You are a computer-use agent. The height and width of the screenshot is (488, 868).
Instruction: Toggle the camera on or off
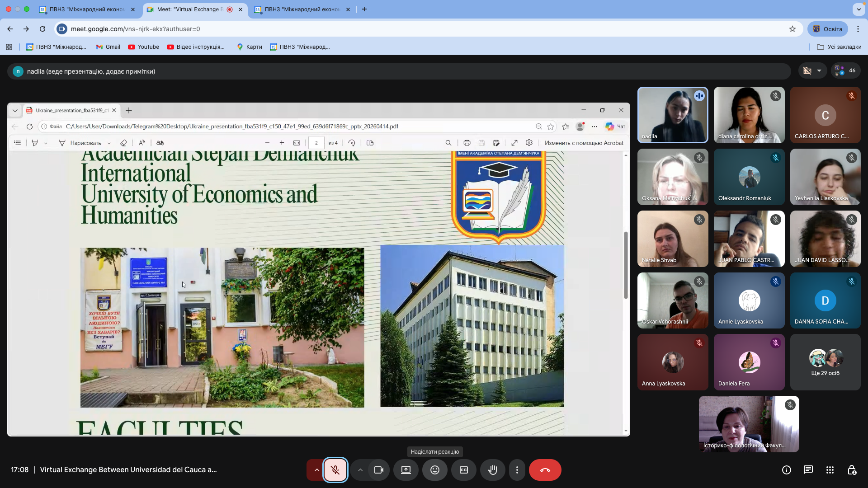(x=379, y=470)
